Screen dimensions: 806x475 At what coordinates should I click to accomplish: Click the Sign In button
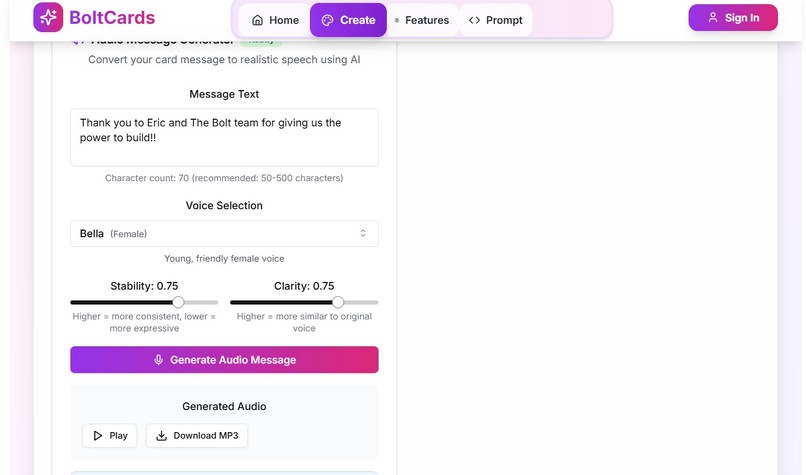733,17
